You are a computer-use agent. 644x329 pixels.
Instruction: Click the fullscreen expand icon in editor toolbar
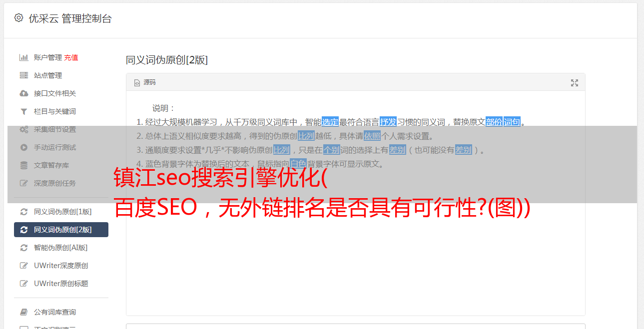tap(575, 83)
